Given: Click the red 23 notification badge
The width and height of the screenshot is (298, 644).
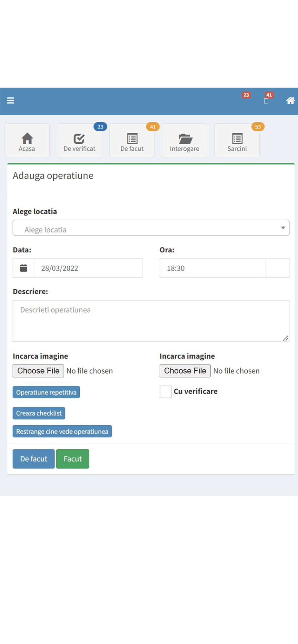Looking at the screenshot, I should (x=246, y=95).
